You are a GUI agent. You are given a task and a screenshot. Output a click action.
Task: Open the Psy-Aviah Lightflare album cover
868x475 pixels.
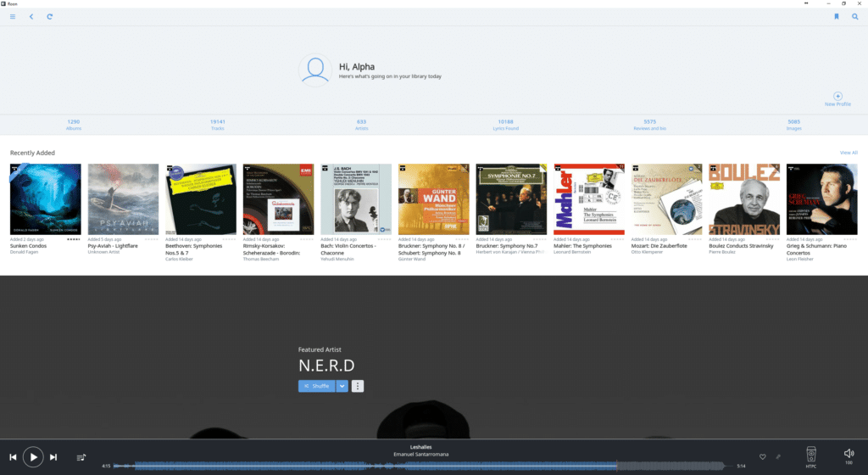pos(123,199)
